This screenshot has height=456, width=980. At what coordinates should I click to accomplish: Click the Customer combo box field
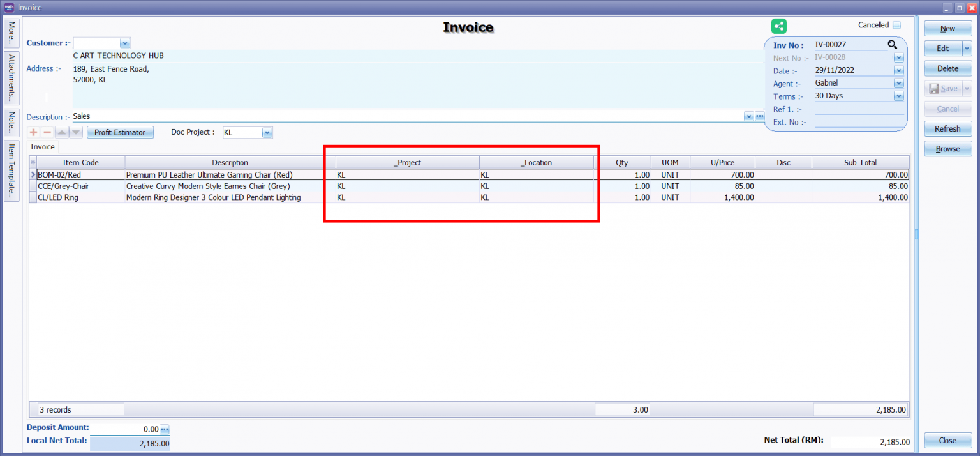coord(97,43)
